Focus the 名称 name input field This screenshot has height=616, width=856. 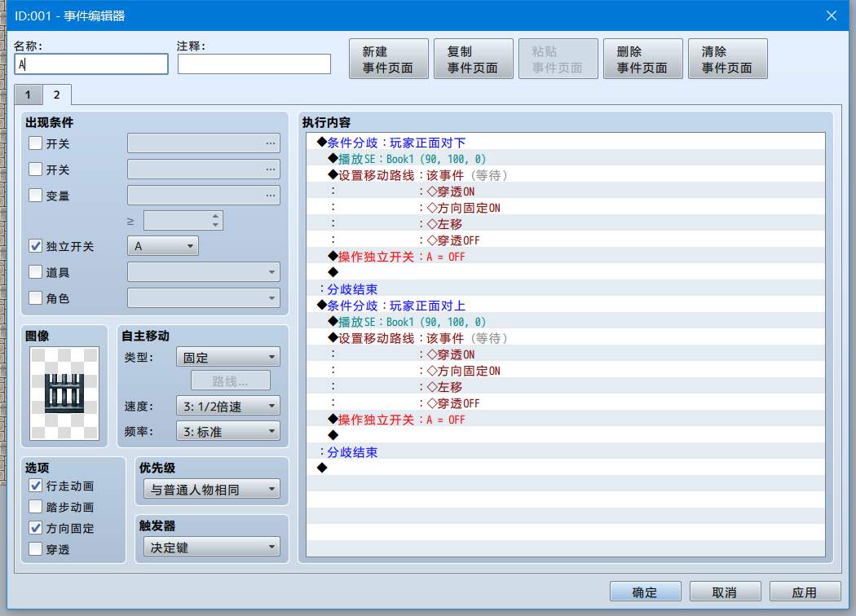coord(91,64)
